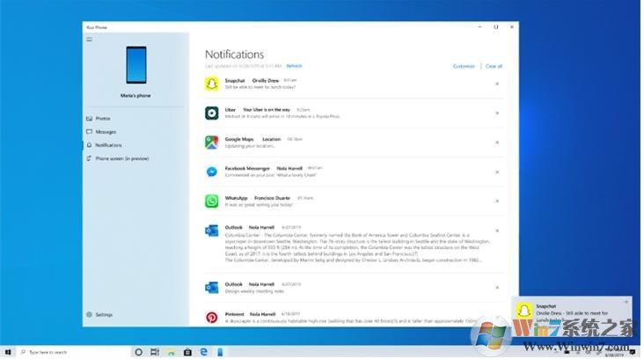
Task: Open the 'Your Uber is on the way' notification
Action: point(267,110)
